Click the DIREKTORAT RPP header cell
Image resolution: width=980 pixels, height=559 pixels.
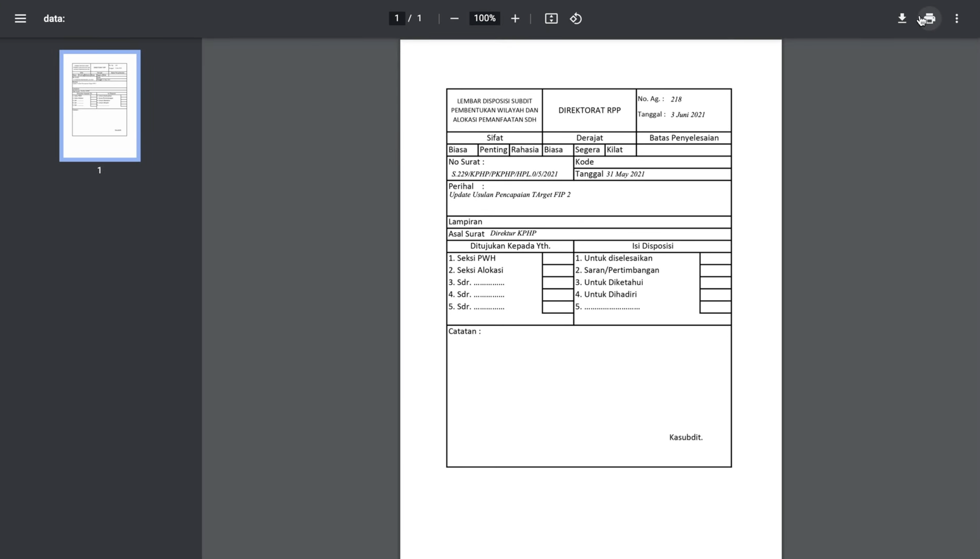[589, 111]
